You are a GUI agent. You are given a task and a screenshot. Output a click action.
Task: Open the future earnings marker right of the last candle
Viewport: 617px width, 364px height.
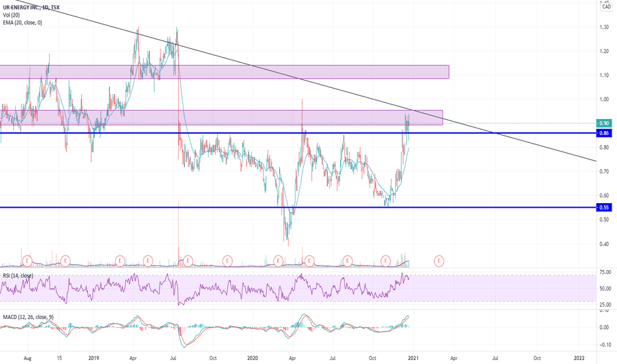coord(439,261)
